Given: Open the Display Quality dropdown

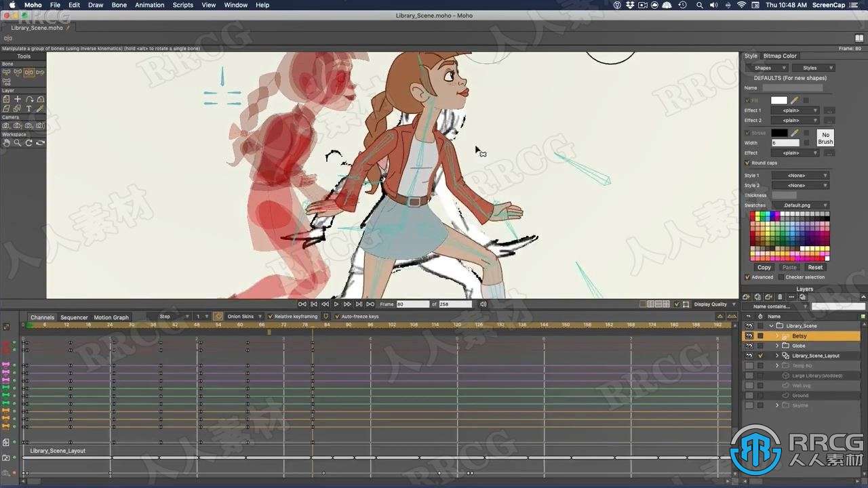Looking at the screenshot, I should [x=714, y=304].
